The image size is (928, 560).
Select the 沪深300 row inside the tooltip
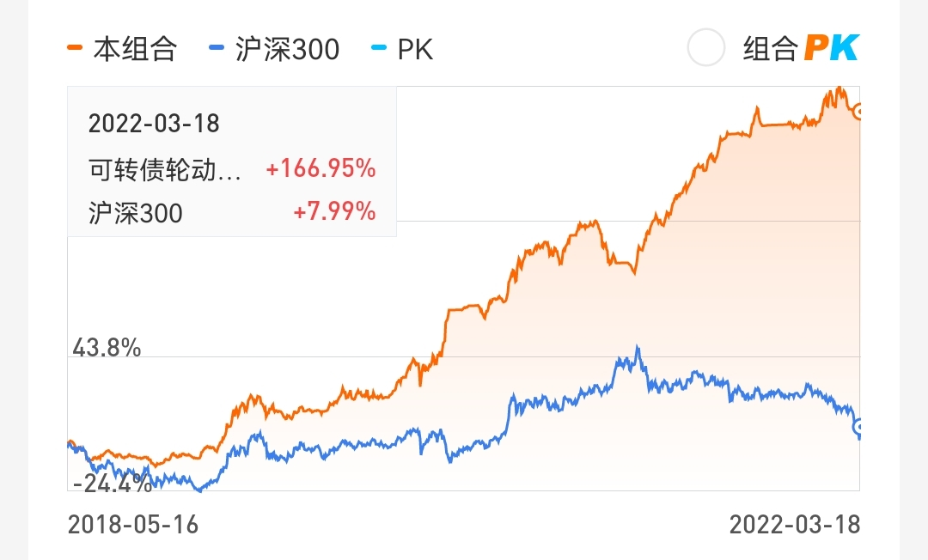tap(136, 212)
